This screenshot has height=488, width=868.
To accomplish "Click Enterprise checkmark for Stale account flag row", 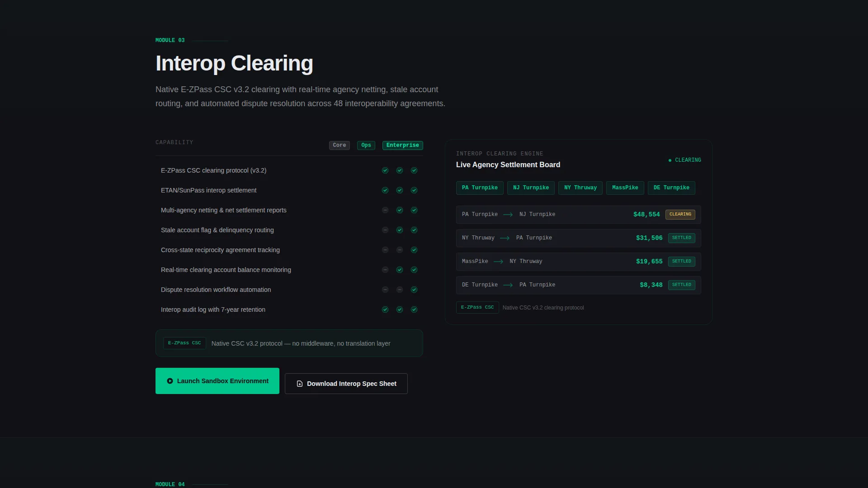I will tap(414, 230).
